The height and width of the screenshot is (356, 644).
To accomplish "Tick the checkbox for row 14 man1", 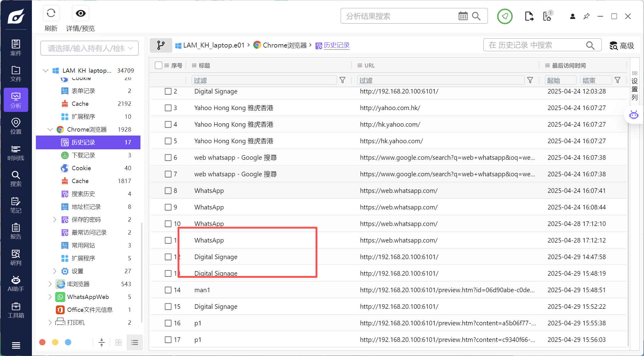I will (168, 290).
